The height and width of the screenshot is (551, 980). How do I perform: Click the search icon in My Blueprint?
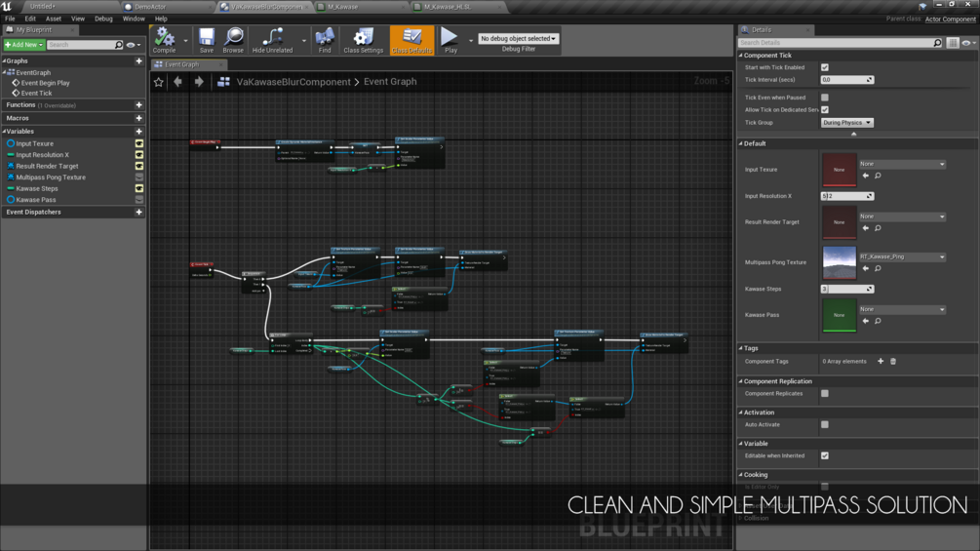click(x=119, y=45)
